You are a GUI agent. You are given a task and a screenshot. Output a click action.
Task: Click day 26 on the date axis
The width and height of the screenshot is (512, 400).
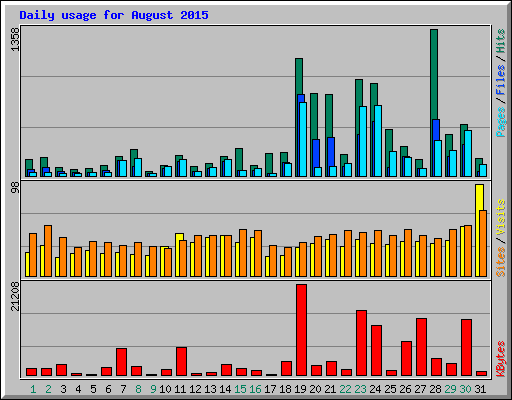tap(405, 389)
